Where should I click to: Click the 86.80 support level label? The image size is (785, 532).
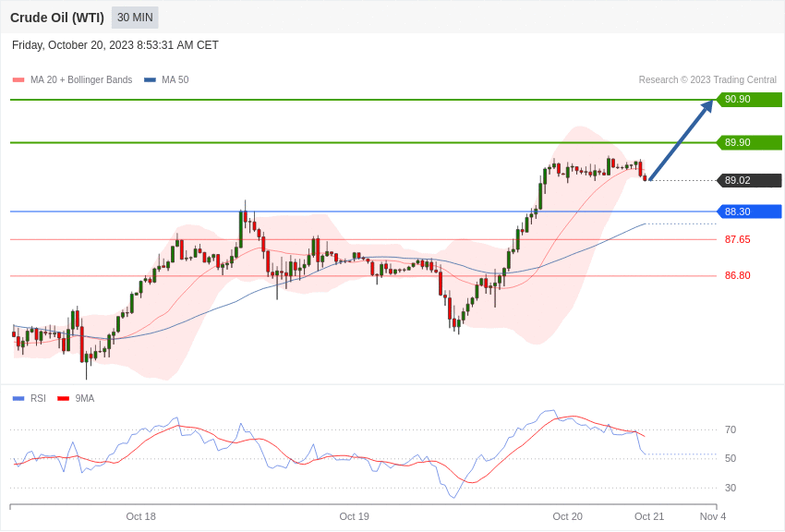coord(738,275)
